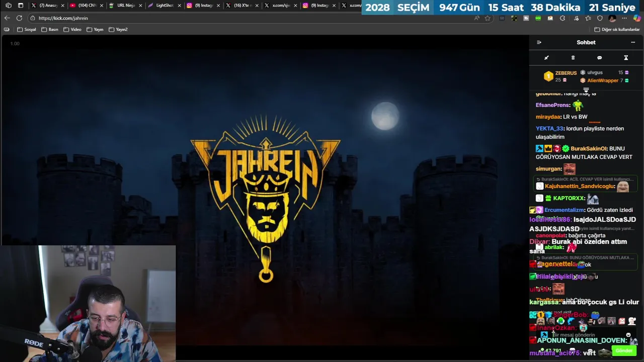Image resolution: width=644 pixels, height=362 pixels.
Task: Open the browser three-dot settings menu
Action: (624, 18)
